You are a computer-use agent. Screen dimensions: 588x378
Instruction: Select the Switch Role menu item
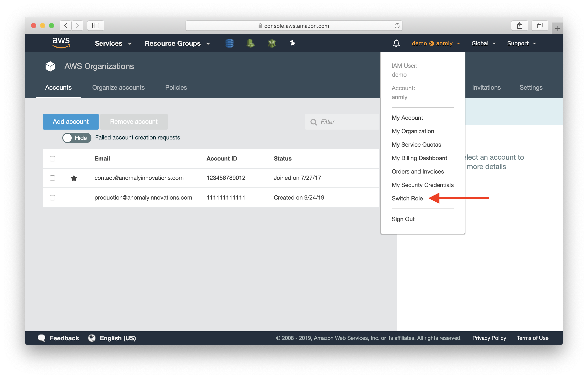407,198
